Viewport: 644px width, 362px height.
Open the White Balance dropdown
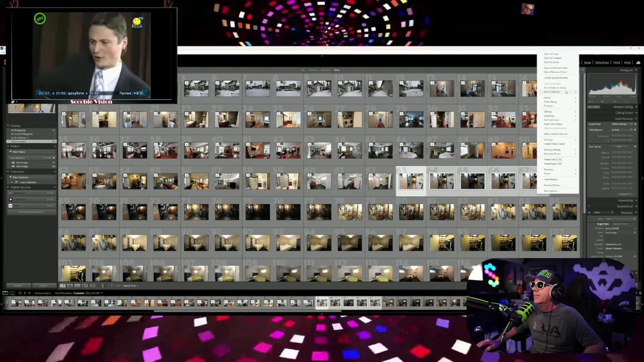(622, 130)
